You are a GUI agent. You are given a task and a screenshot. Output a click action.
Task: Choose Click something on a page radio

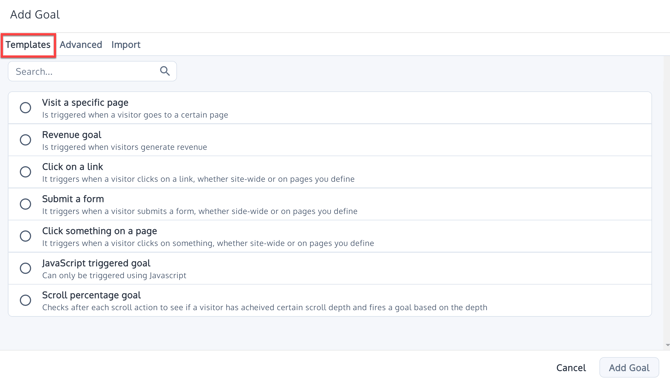point(26,236)
